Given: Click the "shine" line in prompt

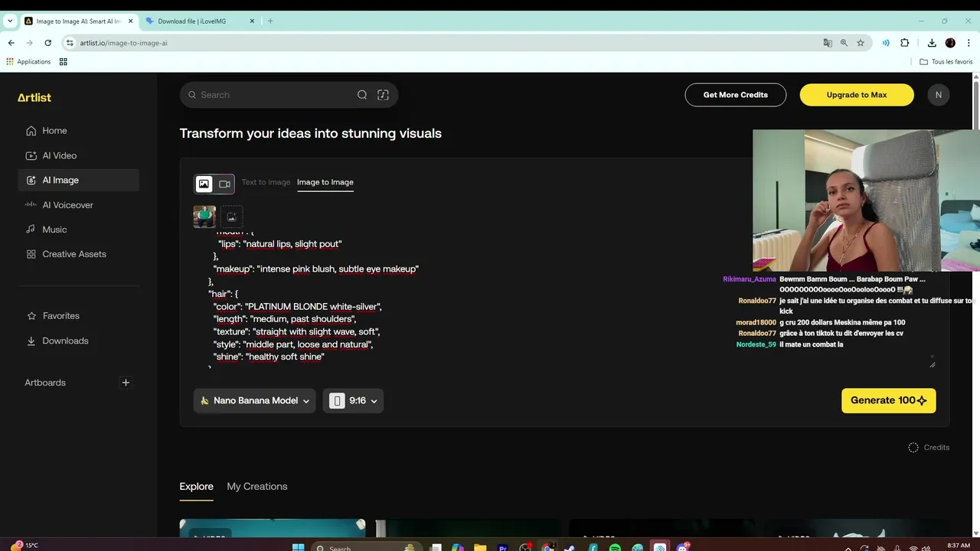Looking at the screenshot, I should (x=269, y=357).
